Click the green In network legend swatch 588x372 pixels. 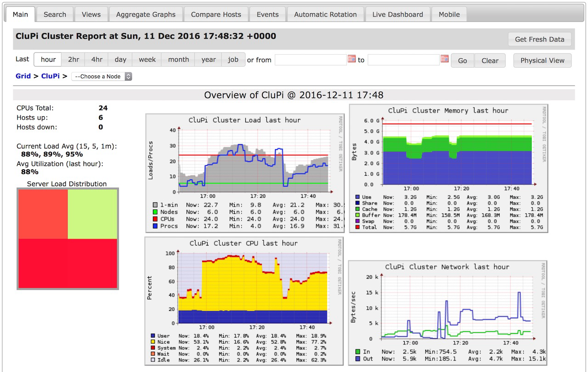click(x=357, y=352)
